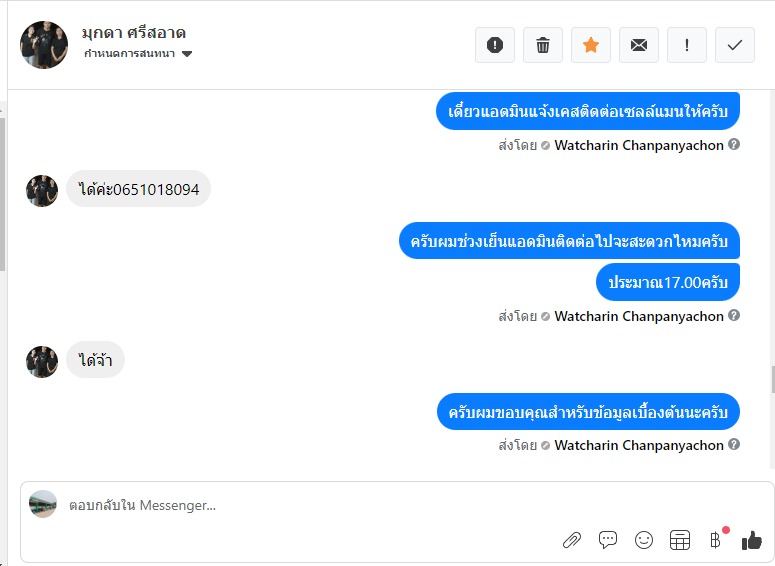Image resolution: width=775 pixels, height=566 pixels.
Task: Mark conversation as unread envelope icon
Action: (x=639, y=45)
